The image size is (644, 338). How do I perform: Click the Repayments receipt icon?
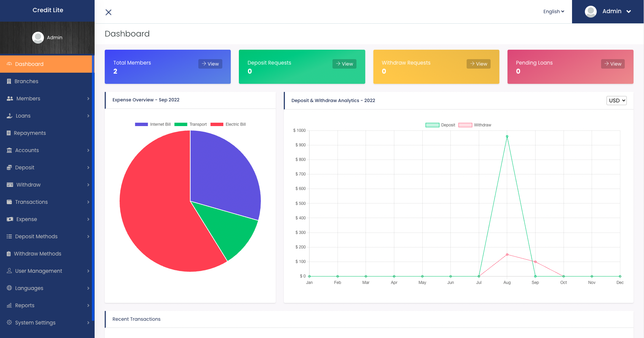(9, 133)
